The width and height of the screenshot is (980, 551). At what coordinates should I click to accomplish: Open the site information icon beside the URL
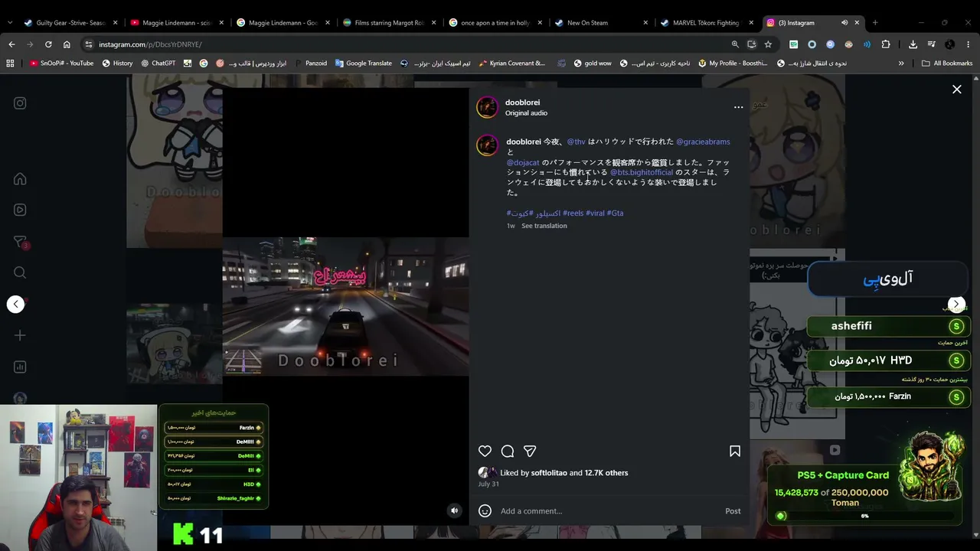pyautogui.click(x=89, y=44)
